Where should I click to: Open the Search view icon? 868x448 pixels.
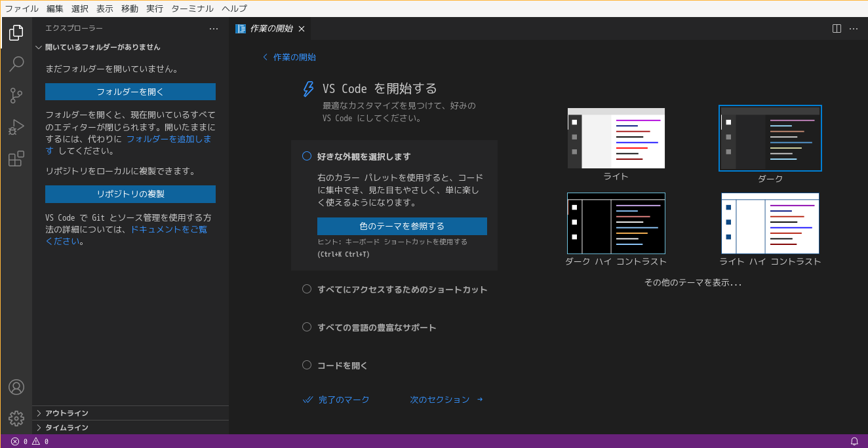(16, 64)
